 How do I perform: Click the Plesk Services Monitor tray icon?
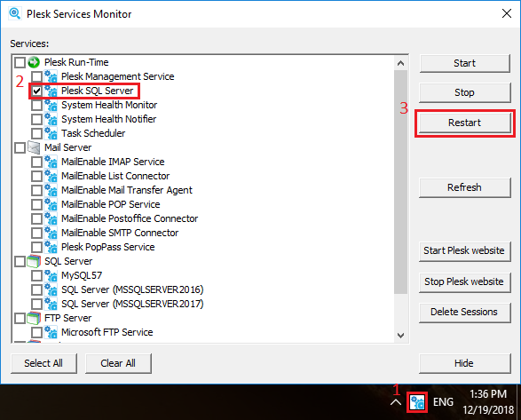coord(417,402)
